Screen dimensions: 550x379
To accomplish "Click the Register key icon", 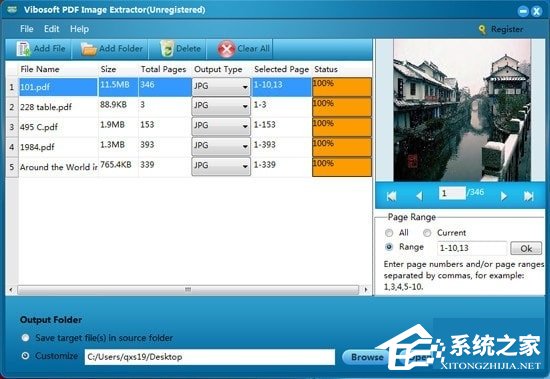I will [483, 29].
